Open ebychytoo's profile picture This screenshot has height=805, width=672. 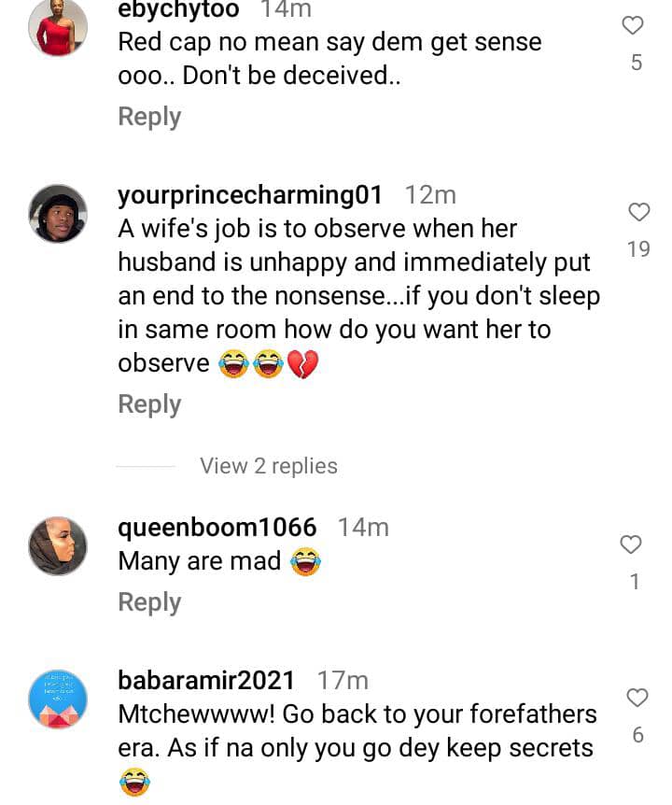58,28
